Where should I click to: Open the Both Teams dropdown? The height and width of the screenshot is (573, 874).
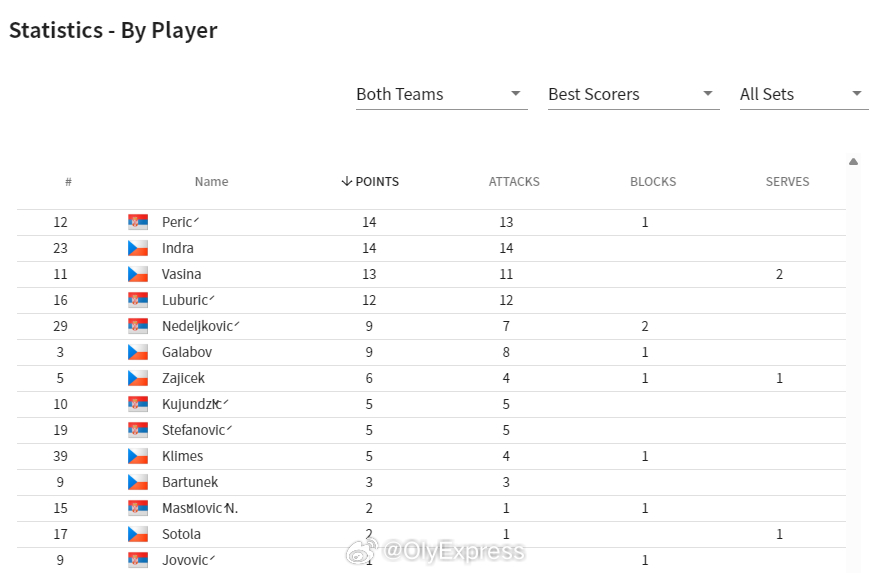[x=441, y=94]
